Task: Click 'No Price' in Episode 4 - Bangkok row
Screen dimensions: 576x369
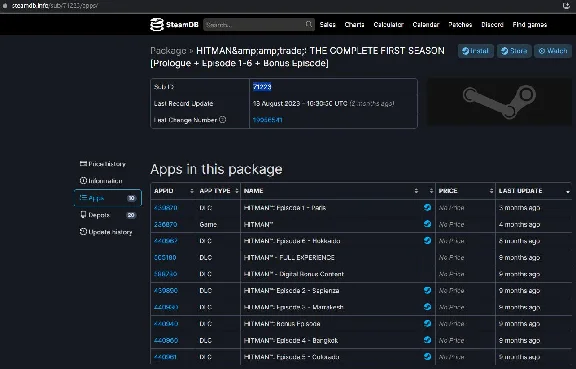Action: click(451, 340)
